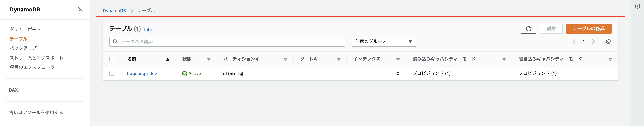
Task: Select バックアップ in the sidebar
Action: click(23, 48)
